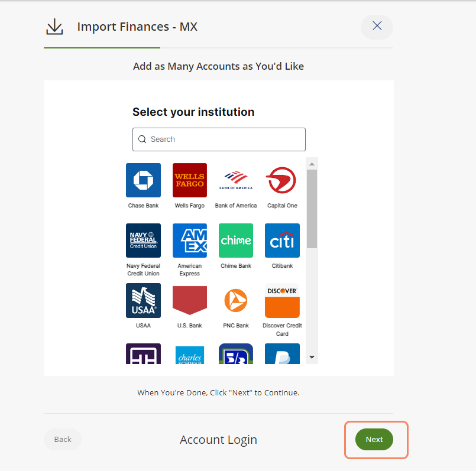Select the U.S. Bank shield icon
Viewport: 476px width, 471px height.
[190, 300]
